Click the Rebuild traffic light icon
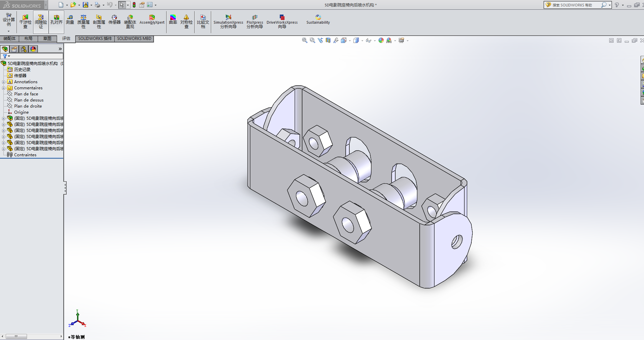644x340 pixels. [x=134, y=5]
